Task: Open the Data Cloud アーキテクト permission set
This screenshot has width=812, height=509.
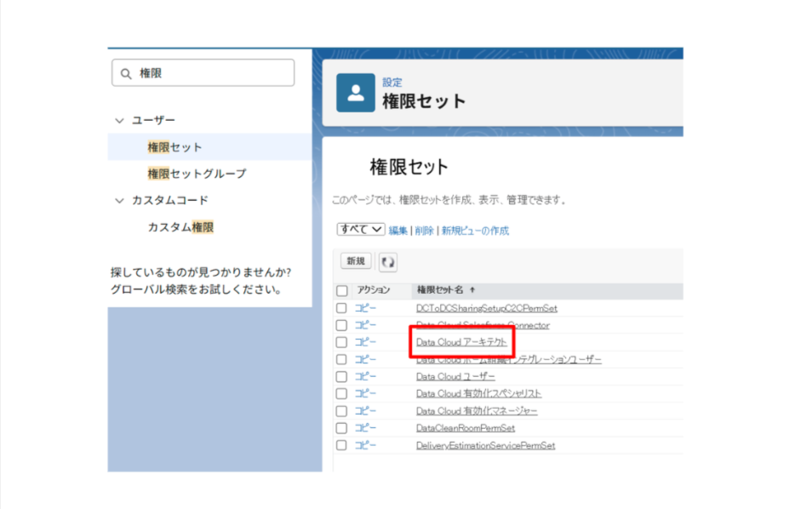Action: point(460,342)
